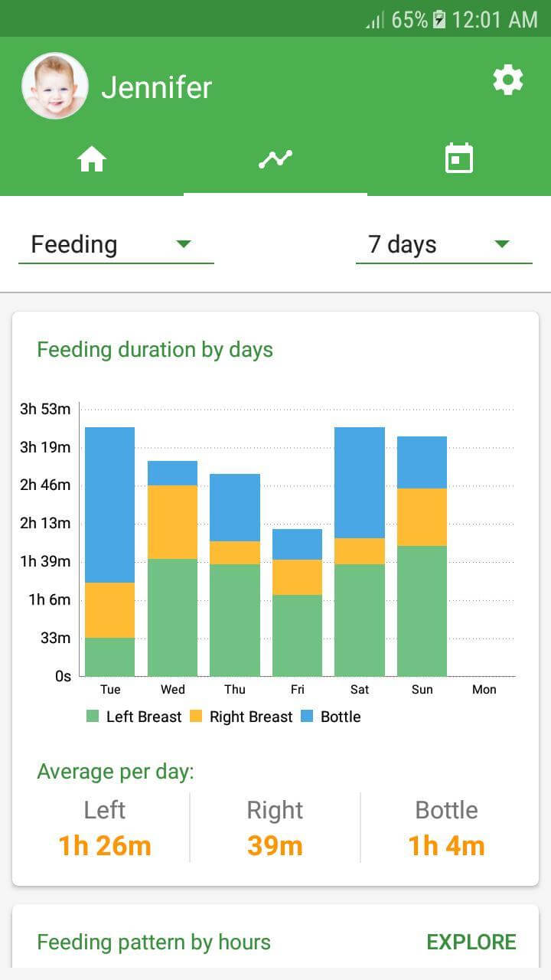Open the Feeding category dropdown
The image size is (551, 980).
[x=115, y=244]
